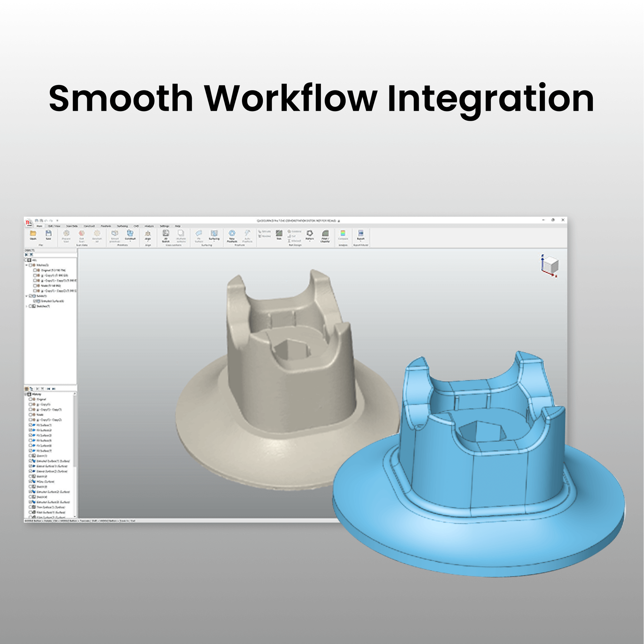The width and height of the screenshot is (644, 644).
Task: Collapse the Solids(1) group
Action: point(26,296)
